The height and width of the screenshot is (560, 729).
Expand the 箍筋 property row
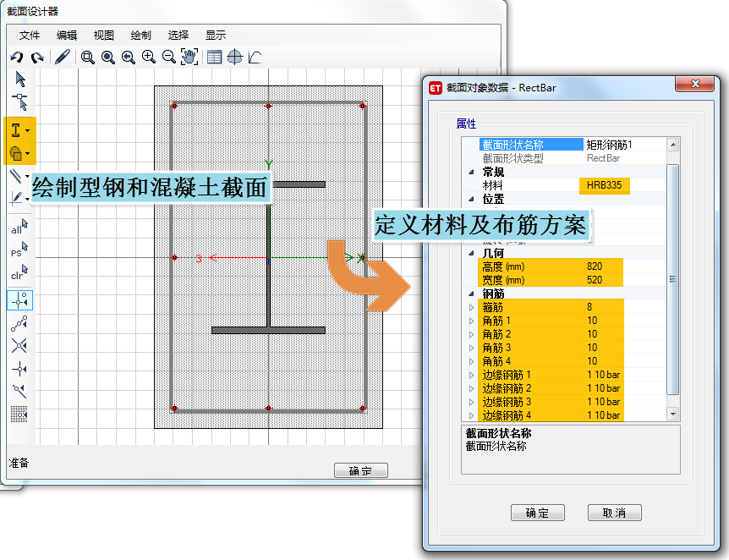pos(472,307)
